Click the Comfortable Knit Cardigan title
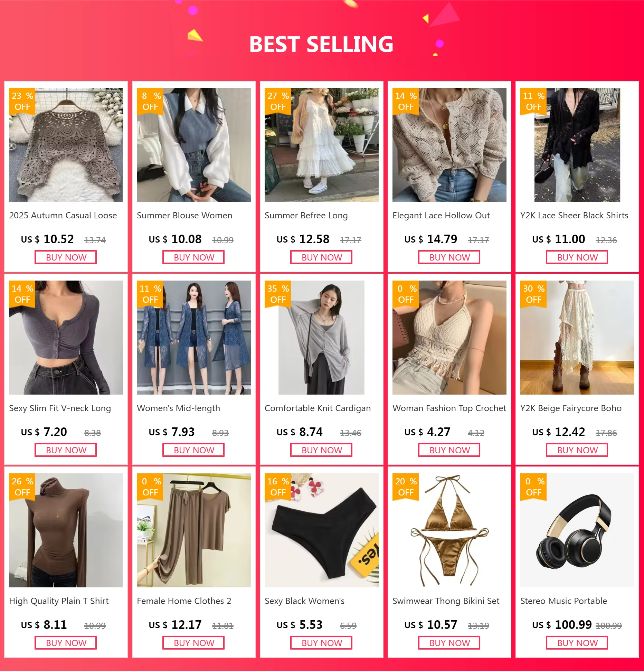The width and height of the screenshot is (644, 671). tap(318, 408)
